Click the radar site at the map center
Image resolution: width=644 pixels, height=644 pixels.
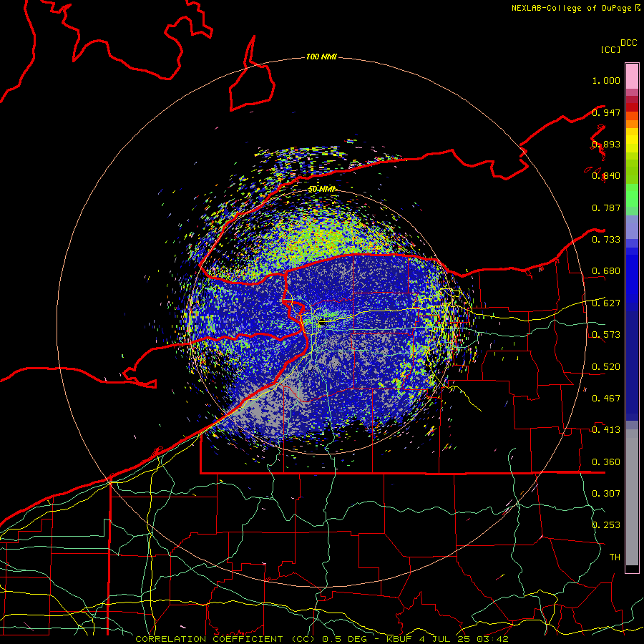pos(321,323)
